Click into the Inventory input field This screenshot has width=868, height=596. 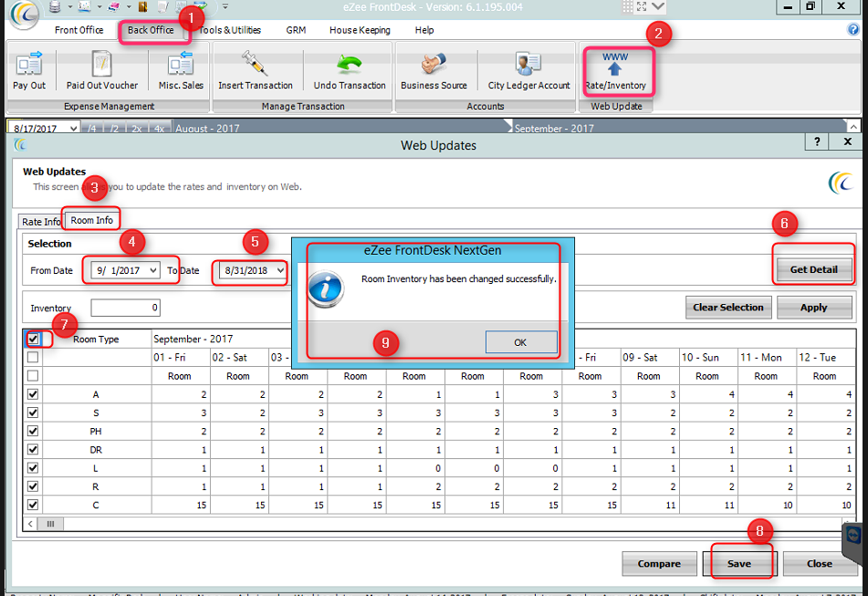click(x=126, y=308)
